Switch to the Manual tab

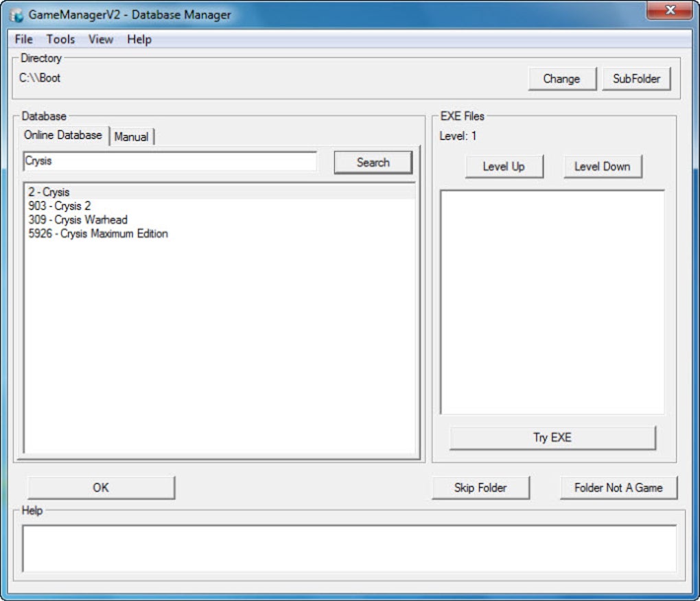131,137
